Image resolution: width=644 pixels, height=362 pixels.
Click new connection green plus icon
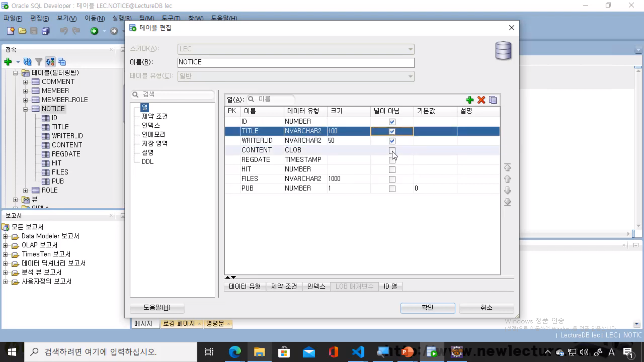(8, 62)
